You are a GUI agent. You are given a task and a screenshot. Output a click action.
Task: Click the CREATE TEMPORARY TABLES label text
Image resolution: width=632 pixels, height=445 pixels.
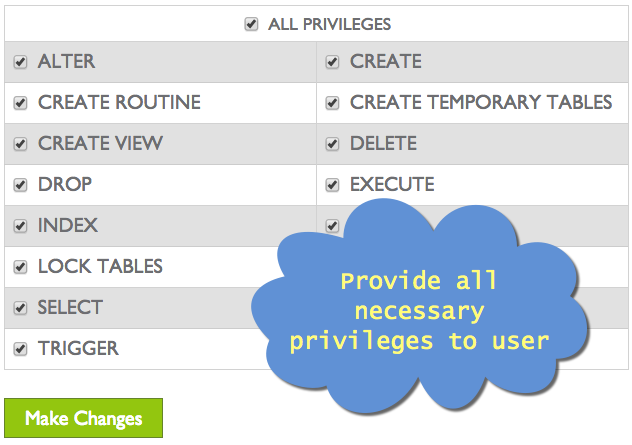click(480, 103)
